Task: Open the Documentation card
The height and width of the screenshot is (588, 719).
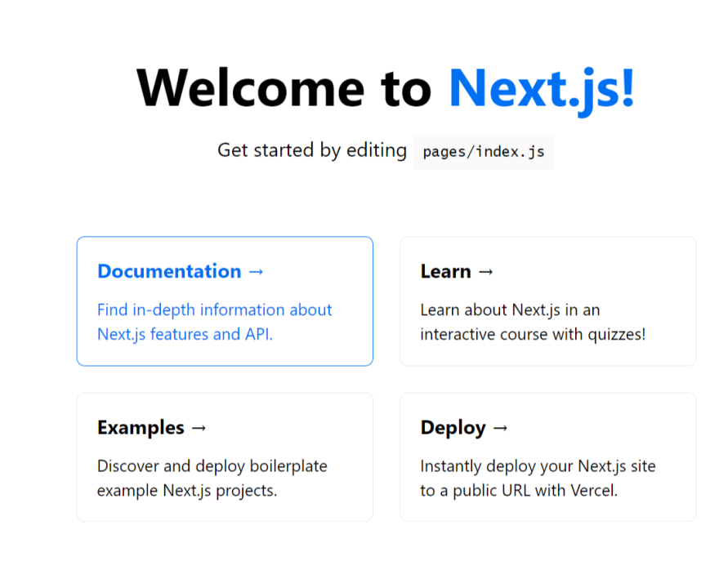Action: [x=225, y=301]
